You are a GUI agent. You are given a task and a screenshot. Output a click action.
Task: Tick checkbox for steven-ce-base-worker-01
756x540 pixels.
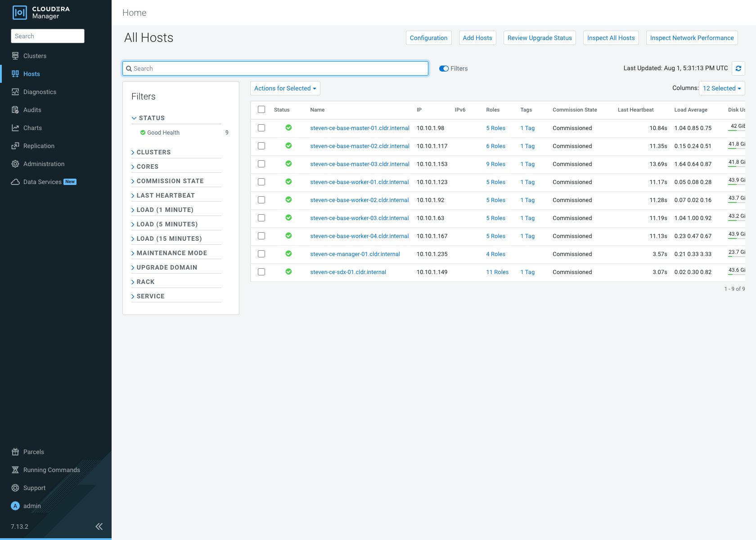click(x=261, y=182)
